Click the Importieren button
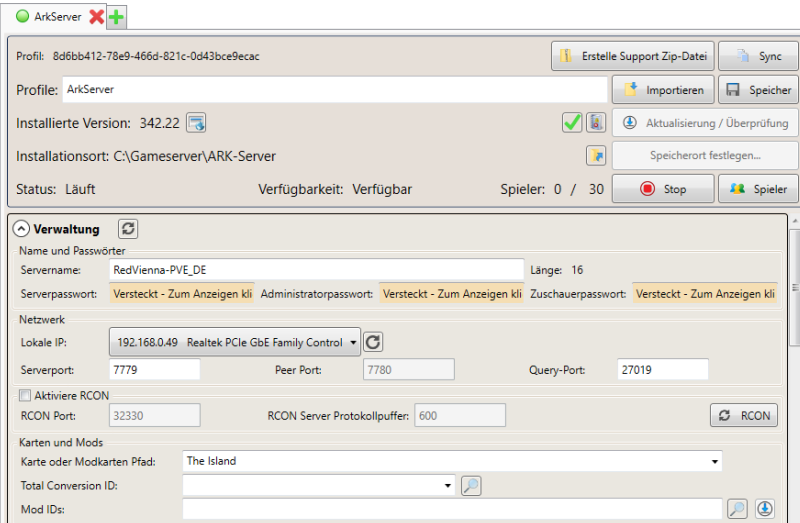The height and width of the screenshot is (523, 800). tap(663, 90)
